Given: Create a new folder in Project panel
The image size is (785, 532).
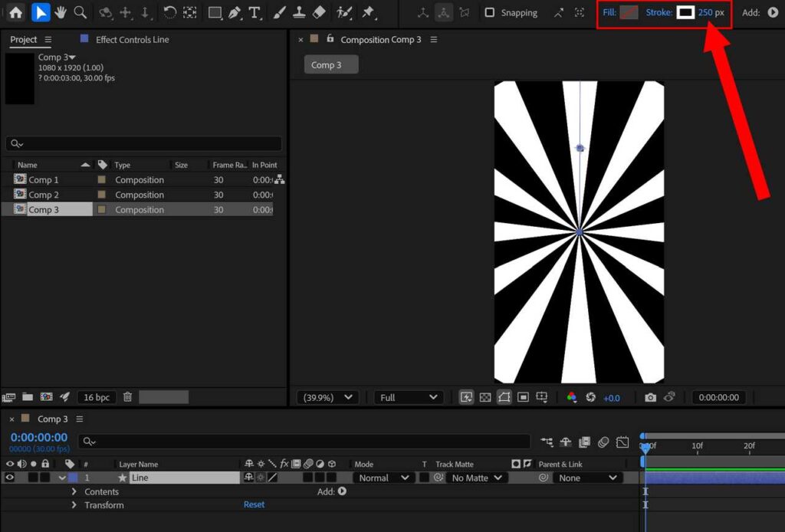Looking at the screenshot, I should (x=28, y=397).
